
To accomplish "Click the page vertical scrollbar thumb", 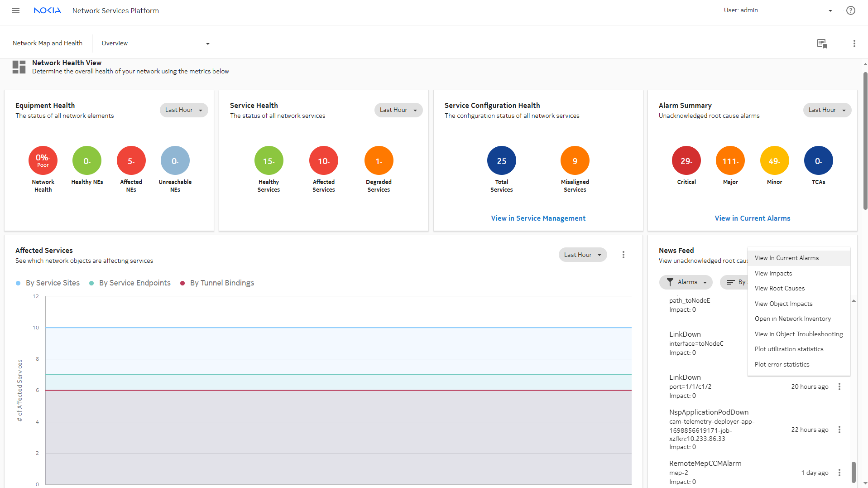I will (865, 140).
